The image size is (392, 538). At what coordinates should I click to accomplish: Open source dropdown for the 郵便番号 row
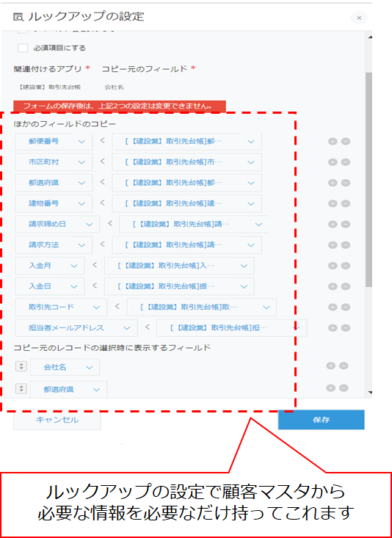pos(187,142)
